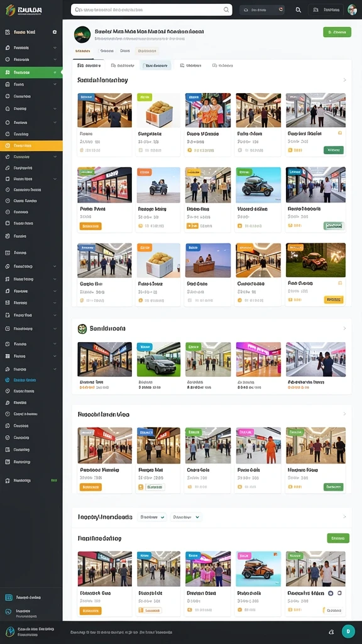This screenshot has height=644, width=362.
Task: Click the bookmark icon on first row's last card
Action: point(340,133)
